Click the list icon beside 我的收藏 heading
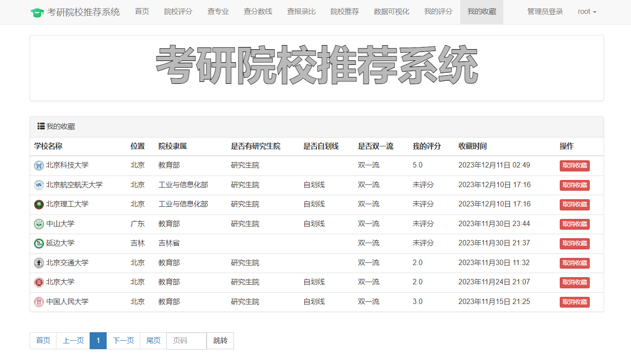631x364 pixels. click(x=41, y=126)
